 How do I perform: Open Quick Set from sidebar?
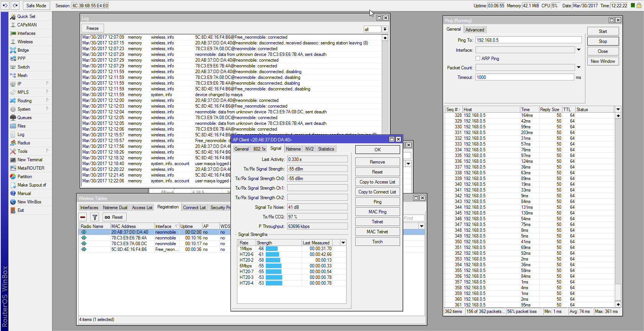click(x=26, y=16)
